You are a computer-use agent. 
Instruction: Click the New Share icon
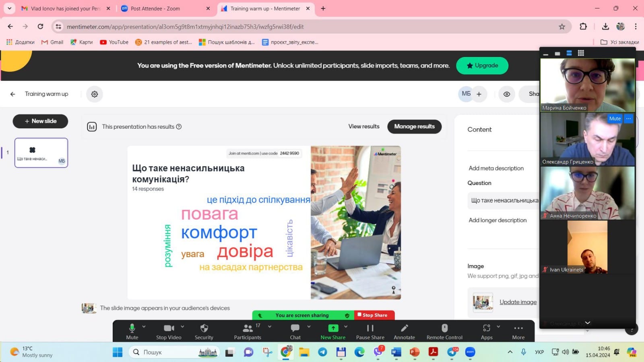[333, 329]
